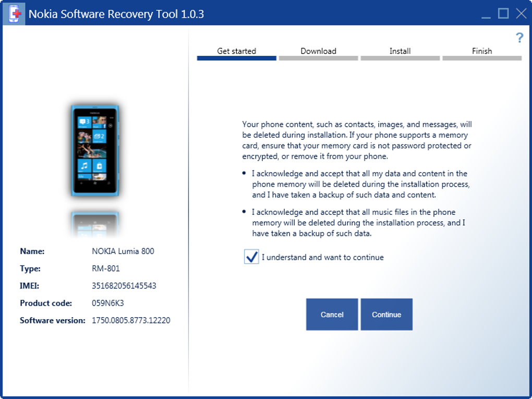Click the "Your phone content" warning paragraph
This screenshot has width=532, height=399.
357,140
